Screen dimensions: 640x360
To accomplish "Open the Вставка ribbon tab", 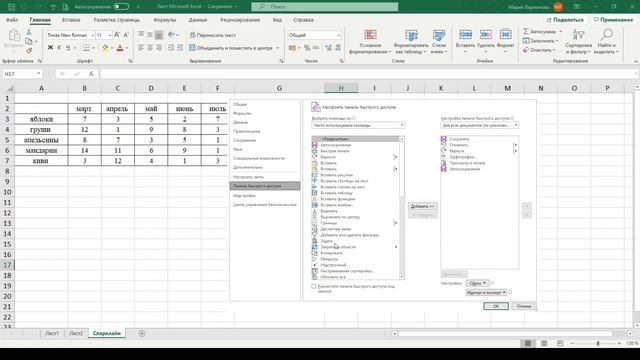I will pos(71,20).
